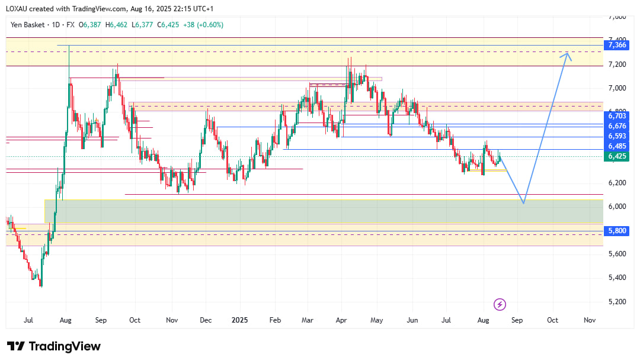Screen dimensions: 640x364
Task: Click the 6,200 value on the price axis
Action: pos(617,183)
